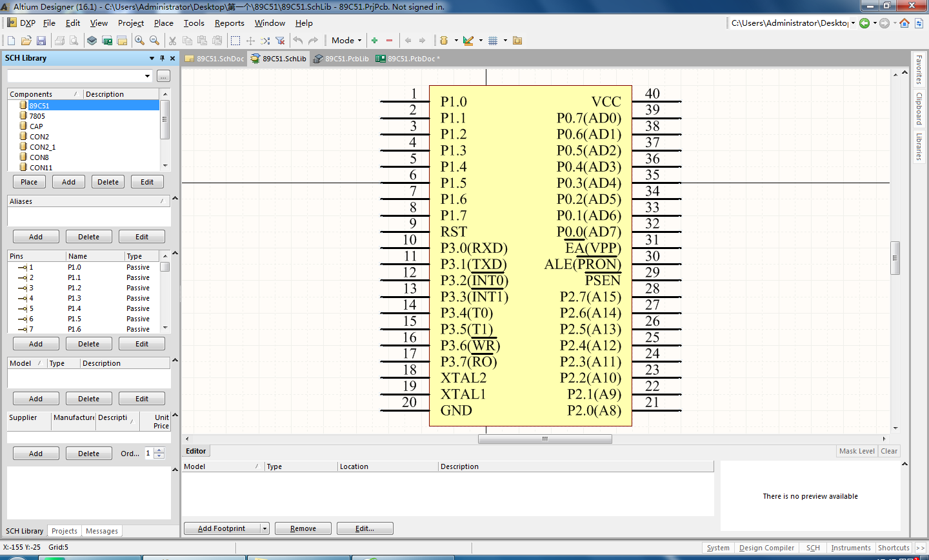The height and width of the screenshot is (560, 929).
Task: Click the Mask Level button
Action: (x=857, y=451)
